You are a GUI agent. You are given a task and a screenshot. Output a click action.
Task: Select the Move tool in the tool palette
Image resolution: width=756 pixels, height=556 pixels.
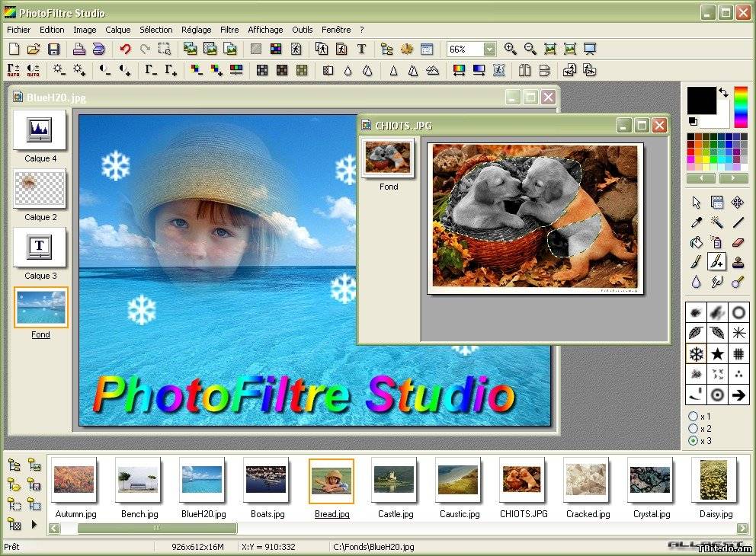(x=737, y=203)
